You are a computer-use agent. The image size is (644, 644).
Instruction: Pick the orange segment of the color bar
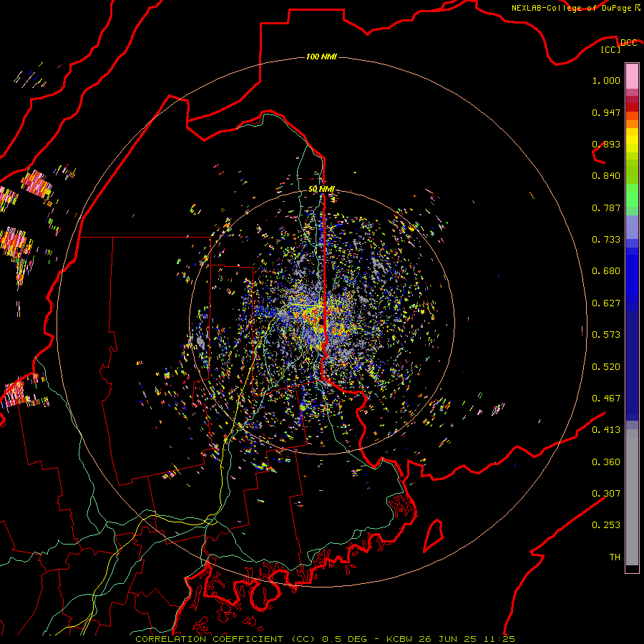632,124
